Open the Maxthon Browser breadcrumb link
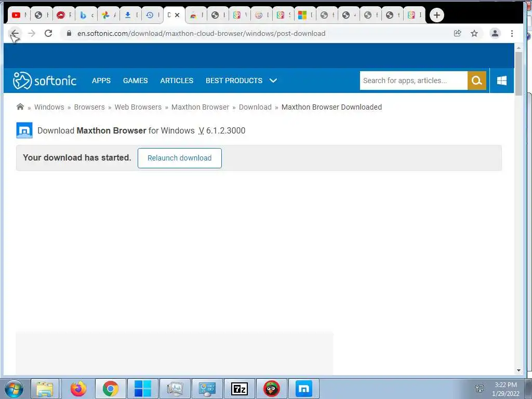 click(200, 107)
